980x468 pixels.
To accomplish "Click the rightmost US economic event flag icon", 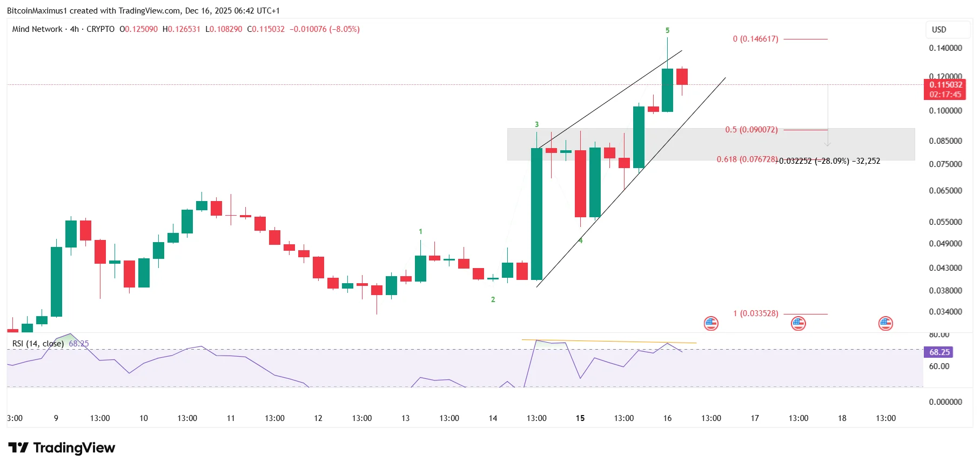I will click(x=885, y=324).
